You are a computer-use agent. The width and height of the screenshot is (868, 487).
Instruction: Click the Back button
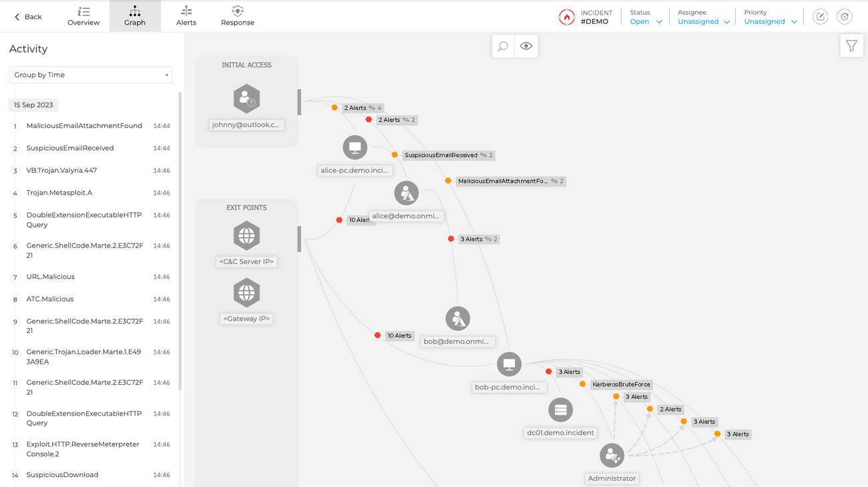pos(27,16)
